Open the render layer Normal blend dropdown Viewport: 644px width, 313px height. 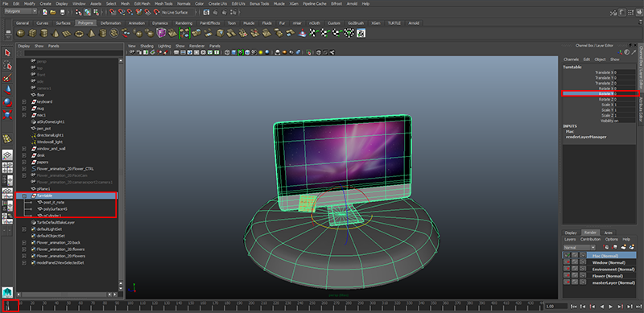pos(580,247)
